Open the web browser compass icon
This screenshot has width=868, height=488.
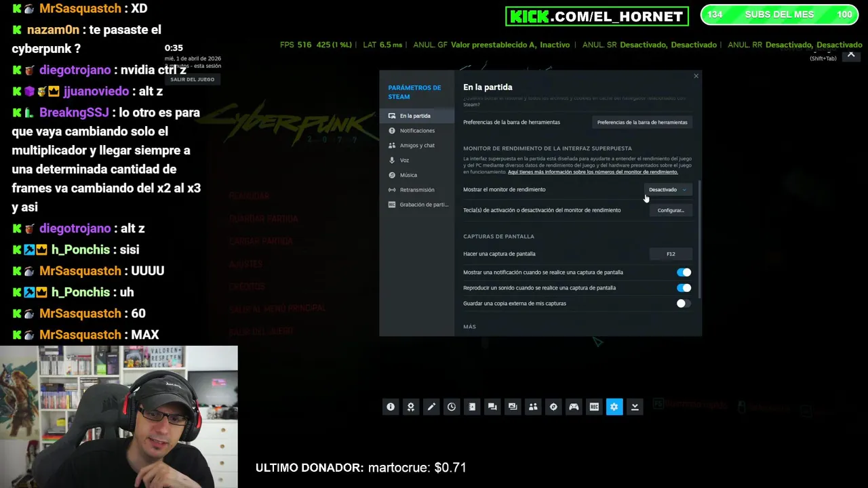coord(553,407)
